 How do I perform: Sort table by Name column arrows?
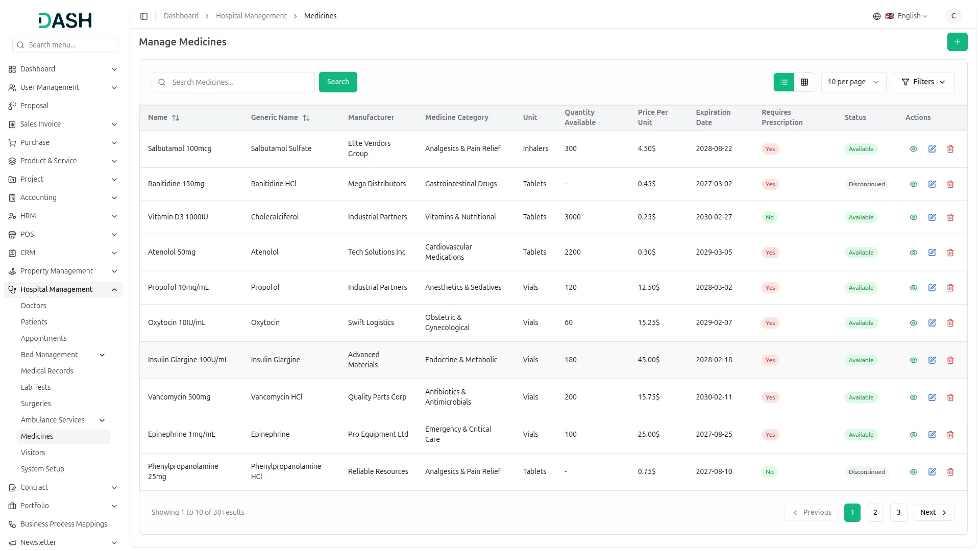[x=176, y=118]
